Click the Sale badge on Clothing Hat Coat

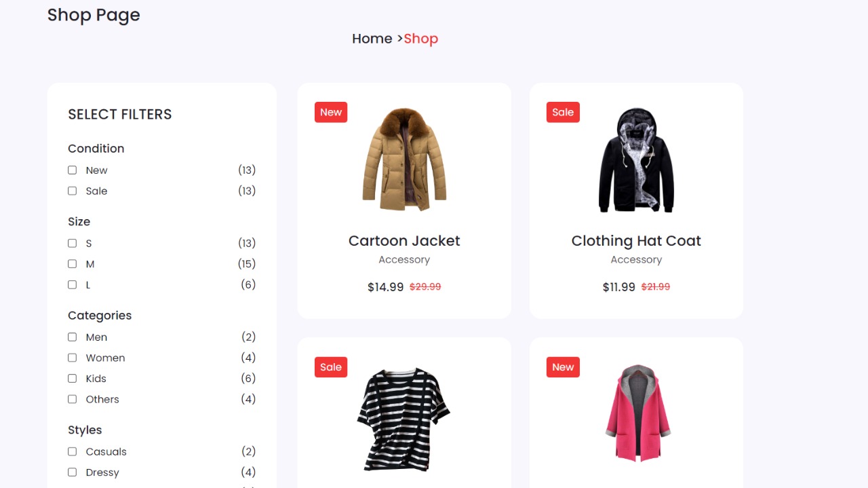click(563, 112)
